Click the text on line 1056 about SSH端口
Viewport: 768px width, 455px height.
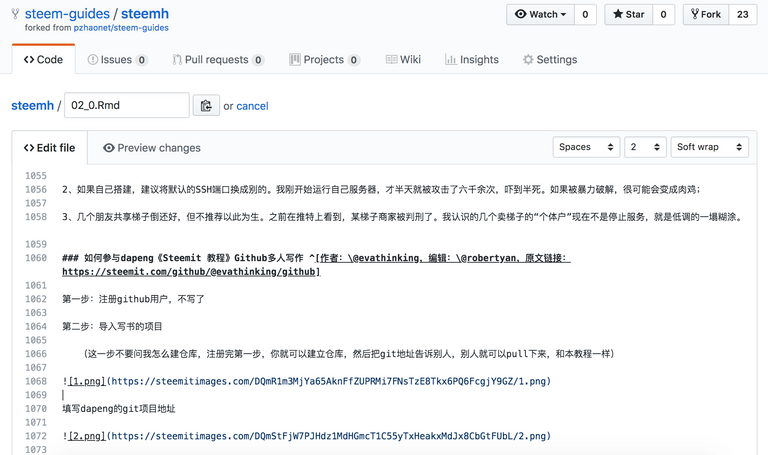[x=381, y=190]
